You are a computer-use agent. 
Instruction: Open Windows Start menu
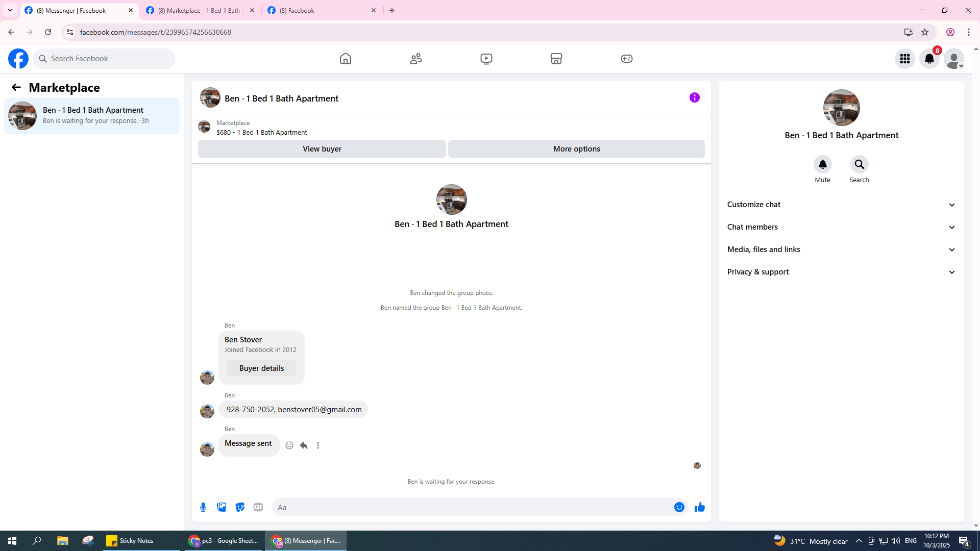click(12, 541)
